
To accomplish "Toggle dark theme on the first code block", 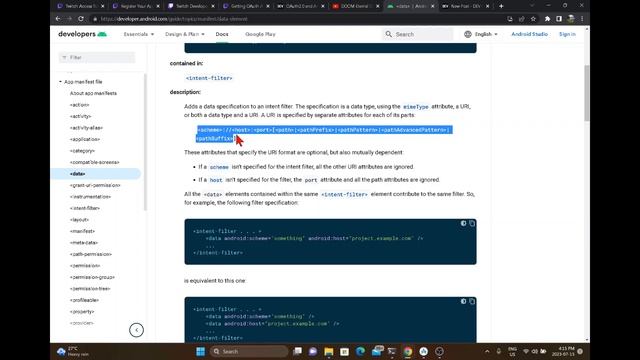I will click(x=463, y=223).
